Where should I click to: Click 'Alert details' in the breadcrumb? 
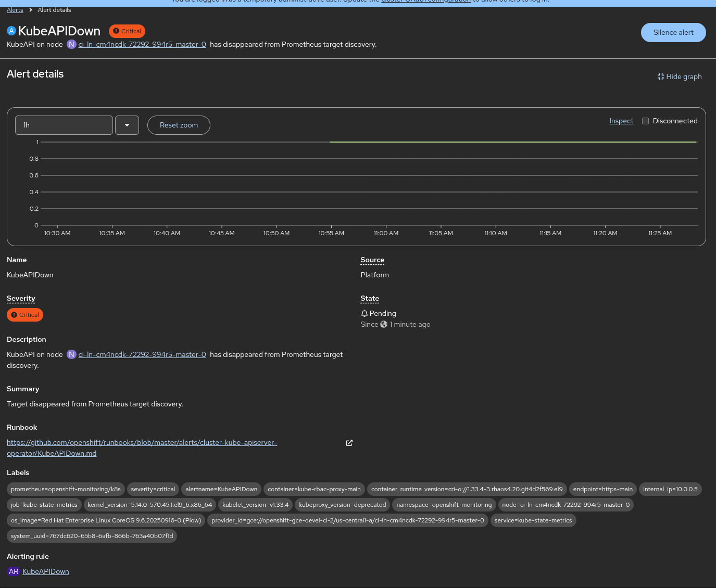pos(54,10)
